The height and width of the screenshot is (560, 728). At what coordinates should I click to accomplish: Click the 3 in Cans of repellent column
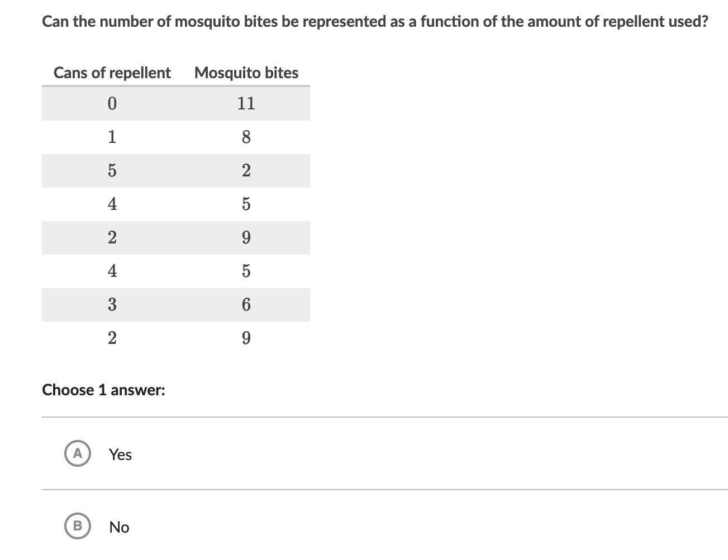112,304
